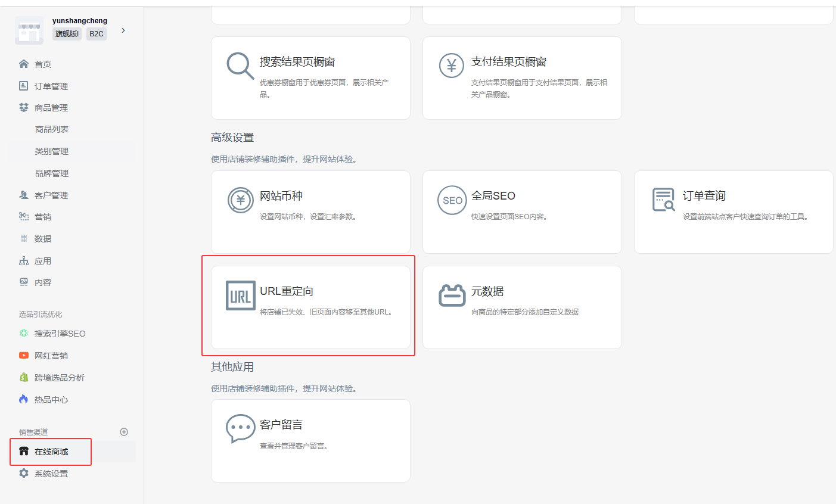Click the URL重定向 icon
The width and height of the screenshot is (836, 504).
tap(240, 295)
